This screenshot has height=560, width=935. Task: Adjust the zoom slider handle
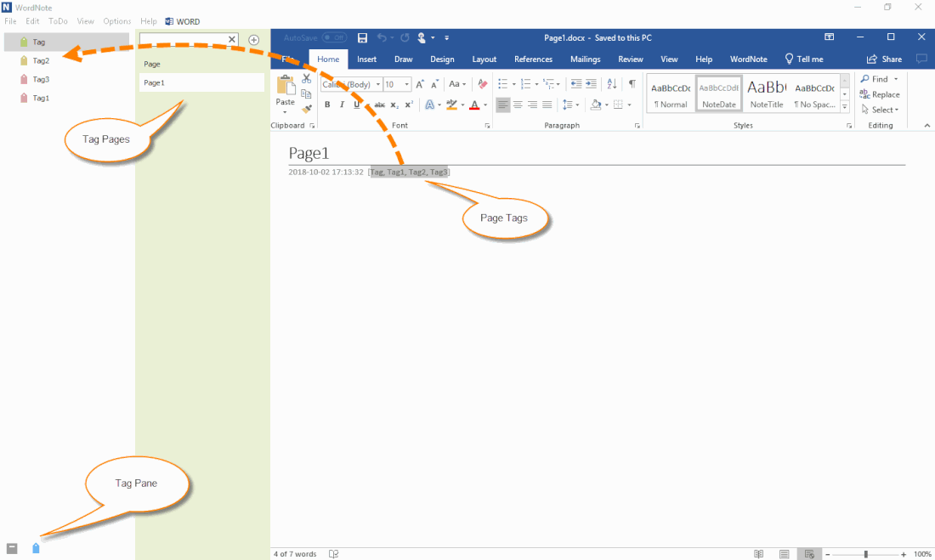pos(866,554)
